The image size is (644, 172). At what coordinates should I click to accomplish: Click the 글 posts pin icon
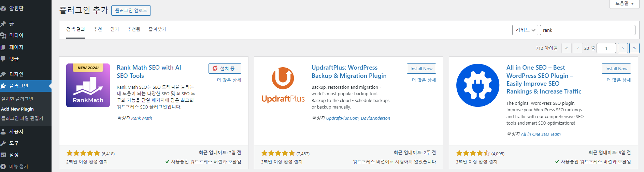(3, 24)
